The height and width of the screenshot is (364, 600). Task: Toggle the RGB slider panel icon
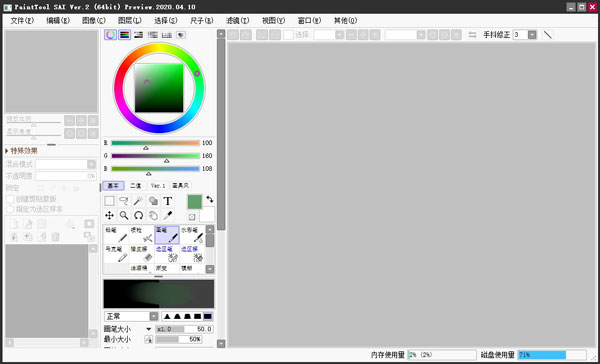pyautogui.click(x=124, y=35)
